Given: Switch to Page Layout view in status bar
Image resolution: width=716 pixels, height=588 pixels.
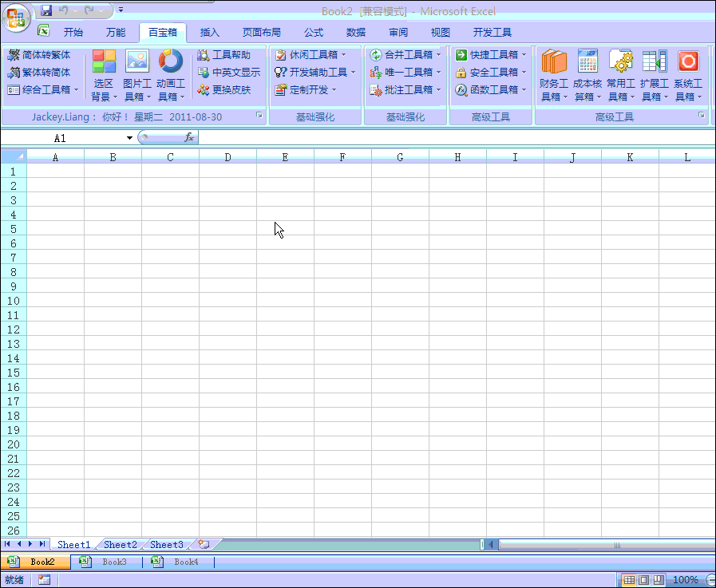Looking at the screenshot, I should (x=643, y=580).
